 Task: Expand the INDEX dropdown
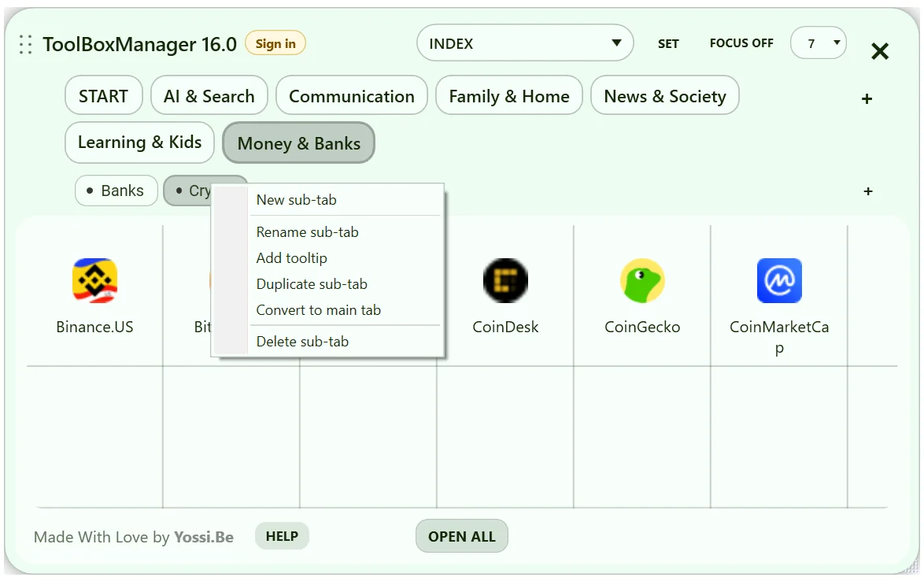click(x=525, y=43)
